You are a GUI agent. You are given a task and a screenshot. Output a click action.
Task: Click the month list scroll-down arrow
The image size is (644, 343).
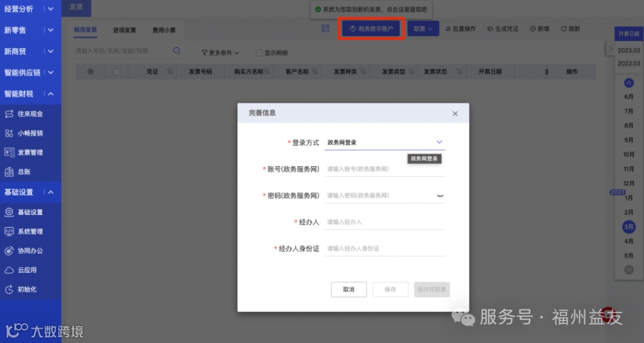click(629, 270)
